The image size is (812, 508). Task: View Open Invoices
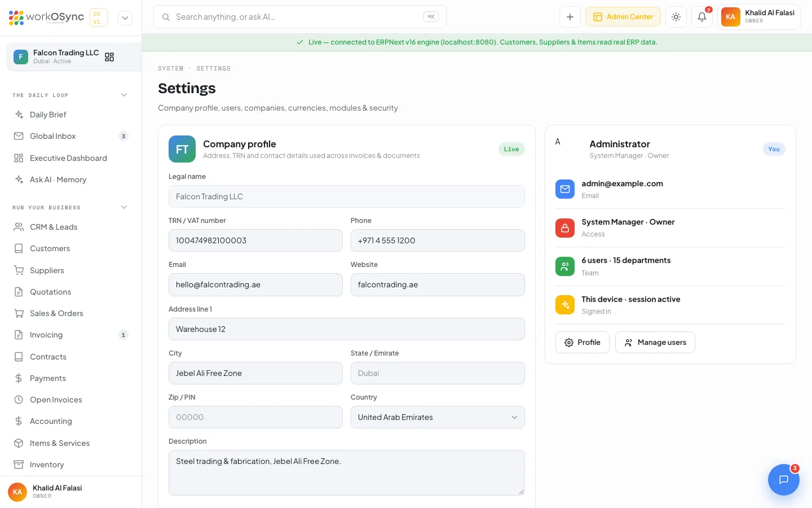[71, 400]
